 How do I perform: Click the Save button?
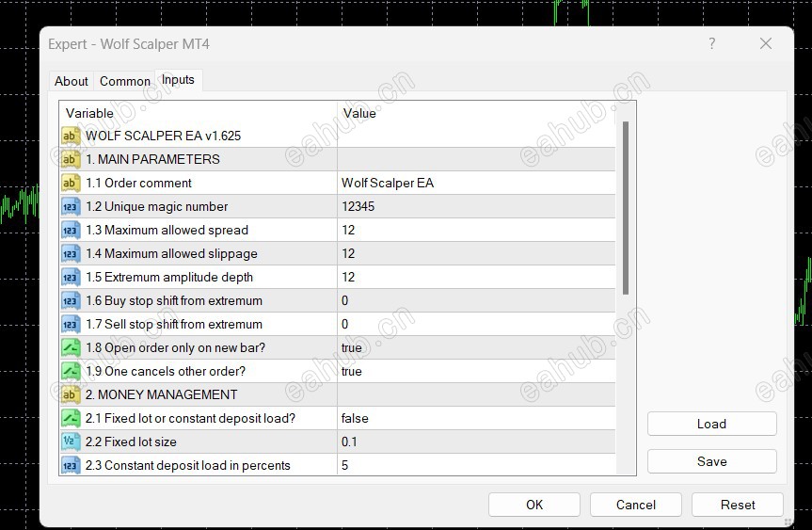click(x=712, y=461)
